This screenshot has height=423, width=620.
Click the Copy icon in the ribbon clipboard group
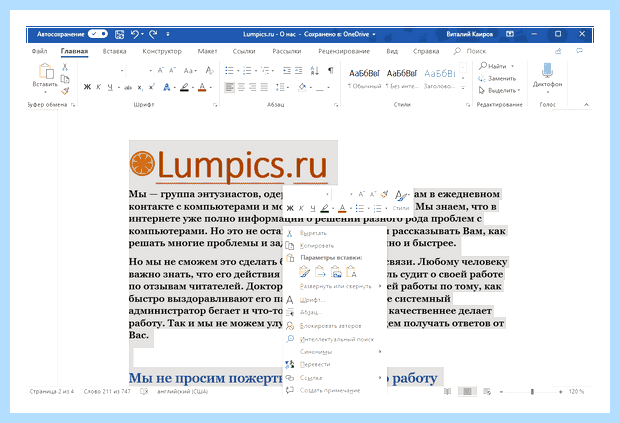65,79
